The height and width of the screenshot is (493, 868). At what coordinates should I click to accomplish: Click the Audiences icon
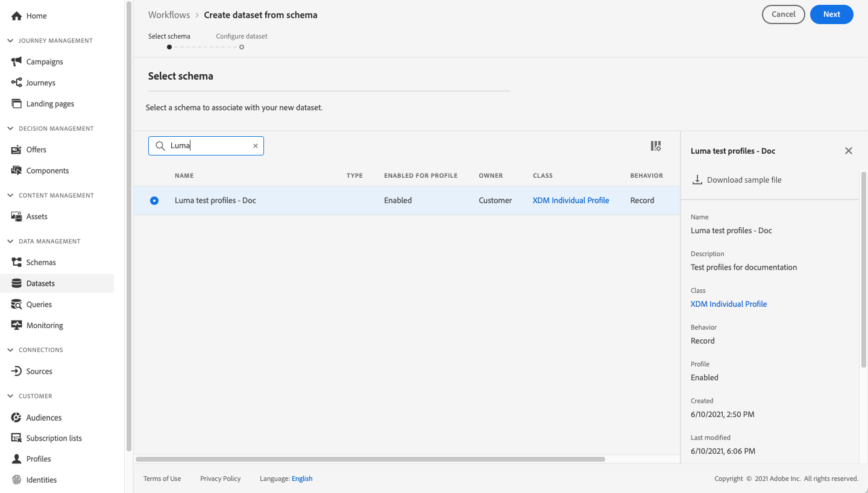tap(16, 418)
